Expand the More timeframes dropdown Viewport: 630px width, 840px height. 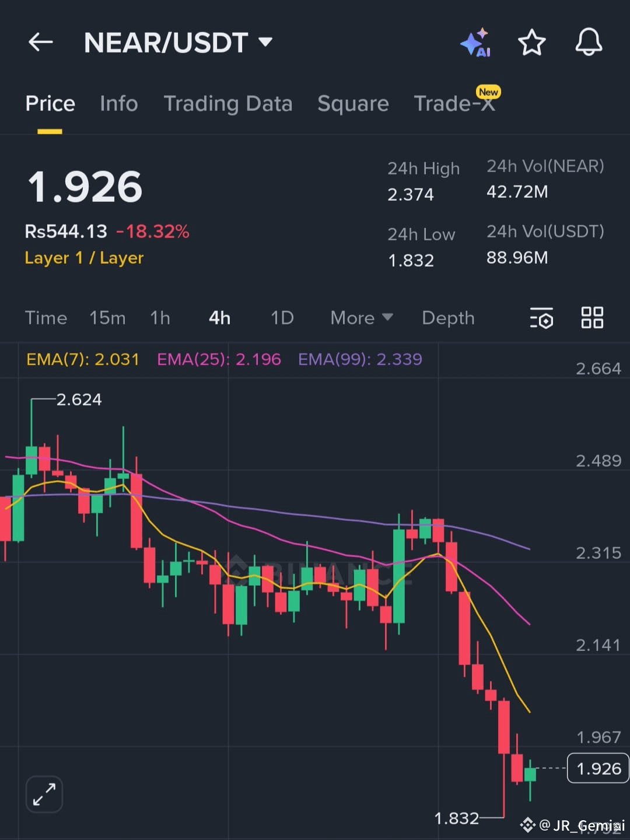click(x=362, y=318)
